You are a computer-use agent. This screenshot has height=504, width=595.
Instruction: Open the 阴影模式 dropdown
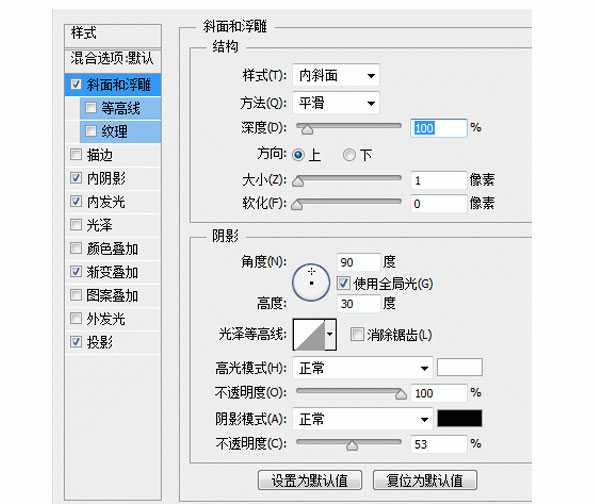point(363,419)
